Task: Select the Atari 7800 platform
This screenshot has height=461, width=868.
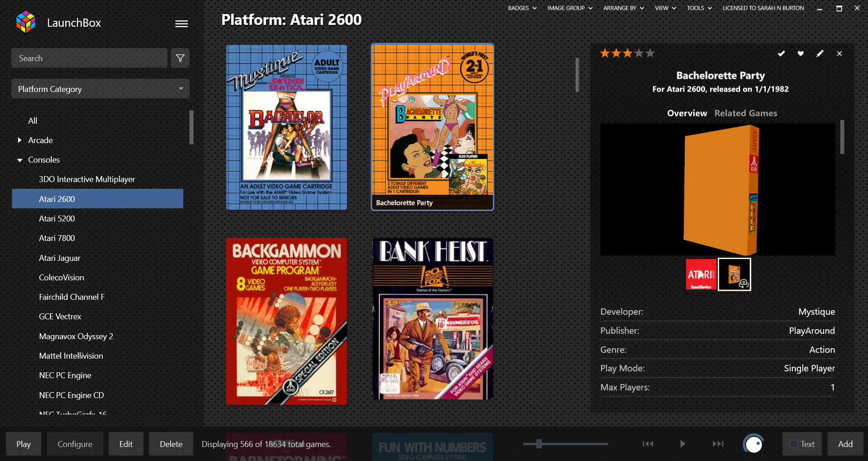Action: 57,238
